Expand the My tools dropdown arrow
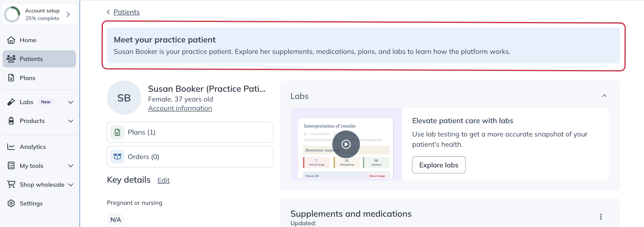644x227 pixels. coord(71,166)
